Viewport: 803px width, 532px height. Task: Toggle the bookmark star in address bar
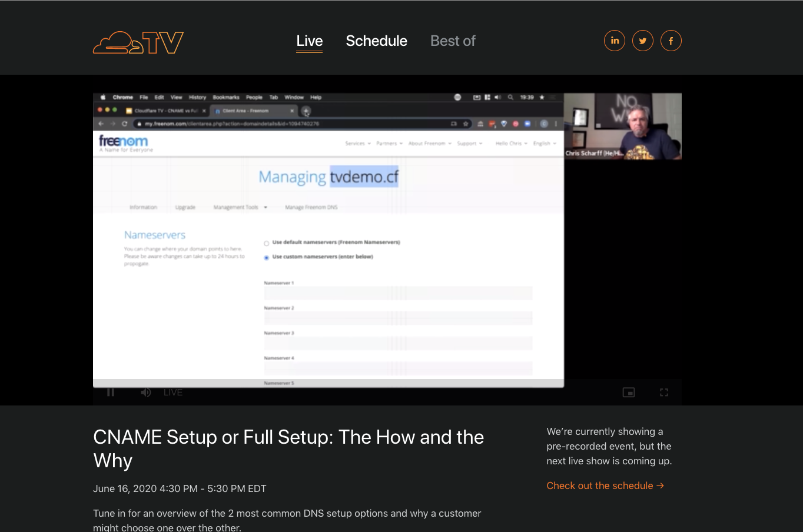[466, 124]
